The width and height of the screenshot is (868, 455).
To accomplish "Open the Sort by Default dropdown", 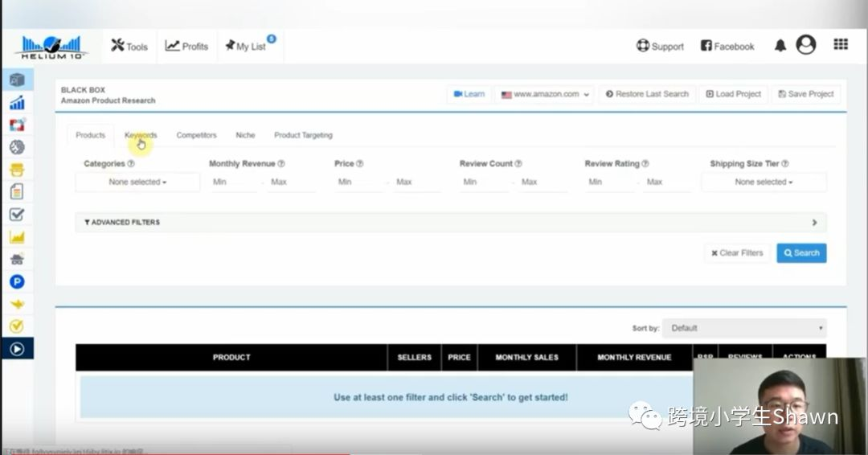I will coord(744,328).
